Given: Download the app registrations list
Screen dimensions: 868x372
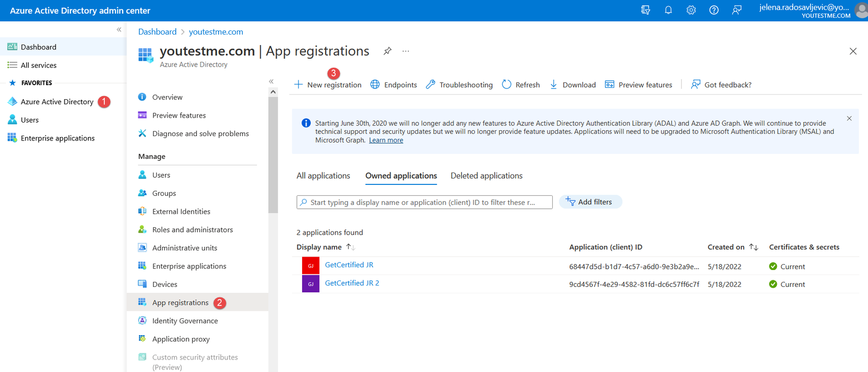Looking at the screenshot, I should [573, 85].
